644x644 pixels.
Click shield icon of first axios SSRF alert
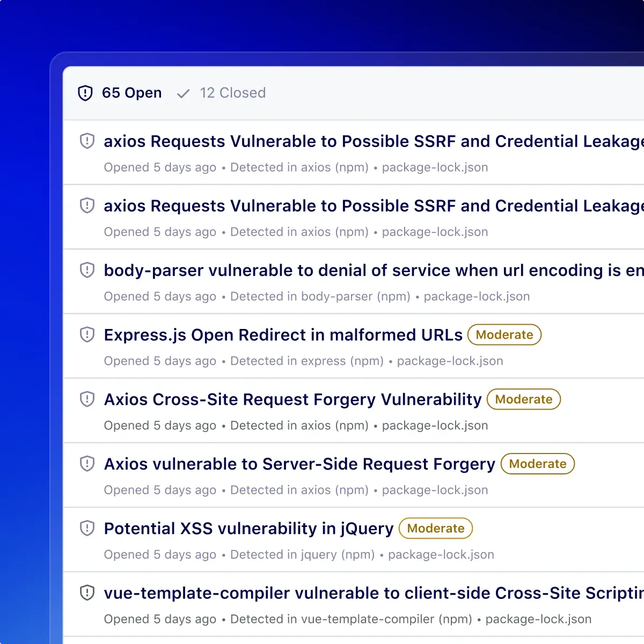87,141
